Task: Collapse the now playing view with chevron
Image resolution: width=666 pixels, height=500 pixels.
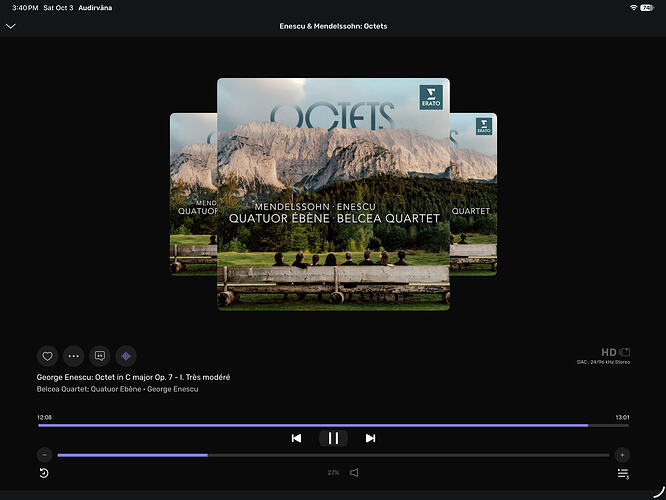Action: pos(11,26)
